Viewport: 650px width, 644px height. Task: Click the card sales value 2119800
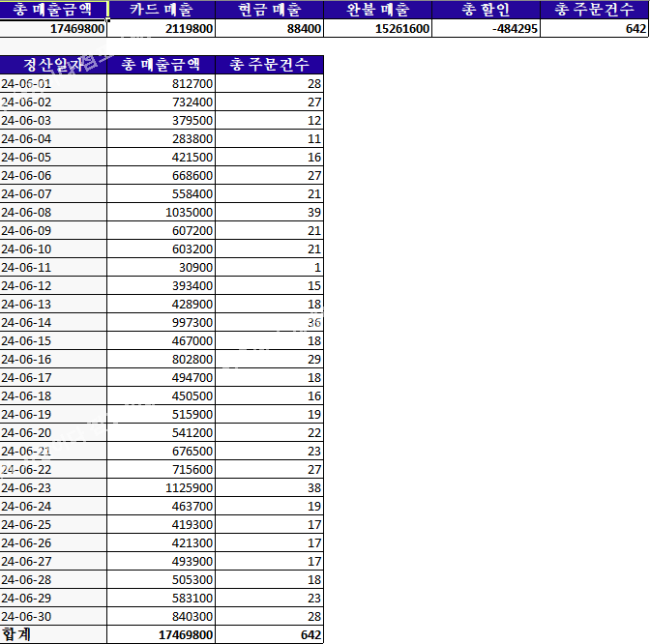coord(162,29)
